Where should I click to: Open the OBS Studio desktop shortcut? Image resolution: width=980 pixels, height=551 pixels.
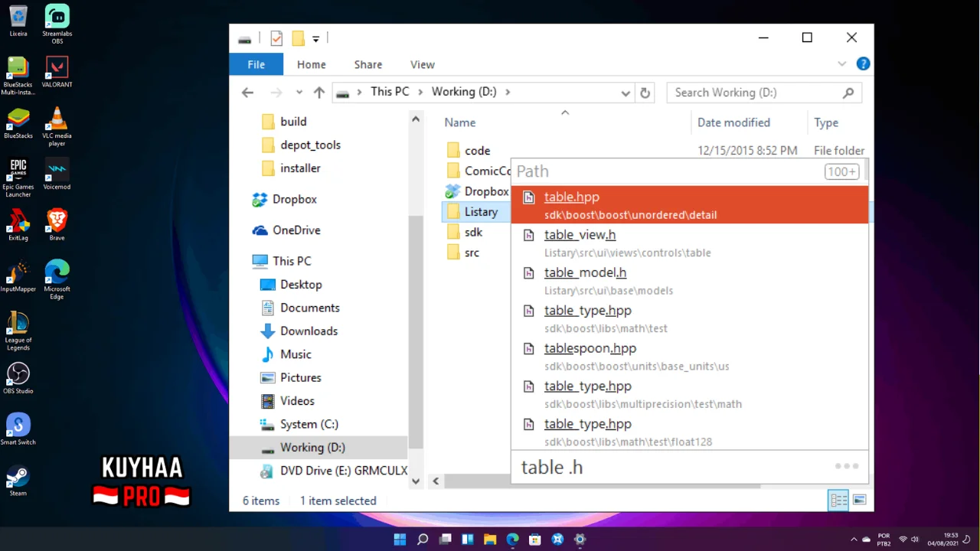18,378
